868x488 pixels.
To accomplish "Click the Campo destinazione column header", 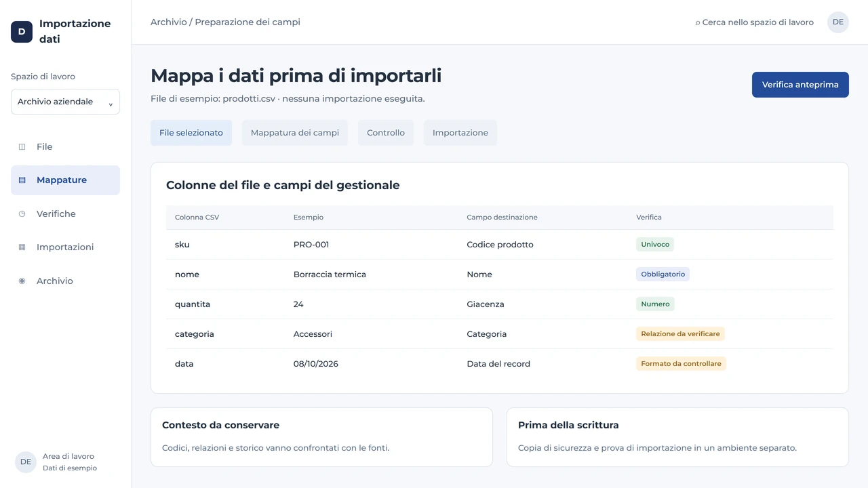I will 502,218.
